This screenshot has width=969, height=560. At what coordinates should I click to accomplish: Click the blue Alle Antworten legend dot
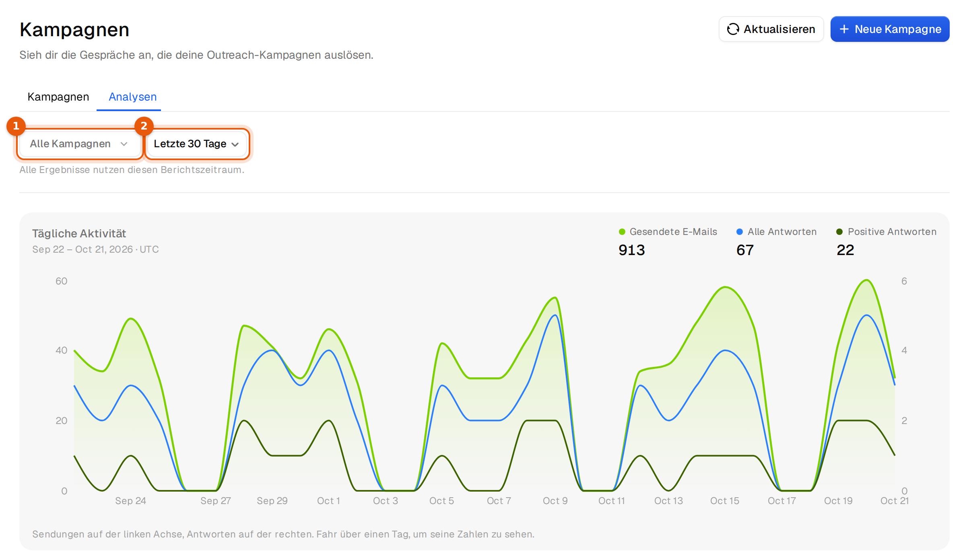740,232
